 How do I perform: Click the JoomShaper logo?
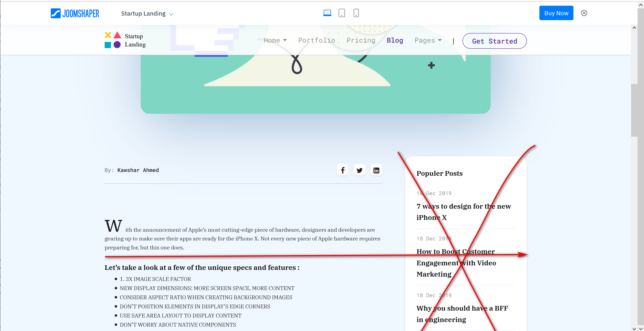pyautogui.click(x=75, y=13)
